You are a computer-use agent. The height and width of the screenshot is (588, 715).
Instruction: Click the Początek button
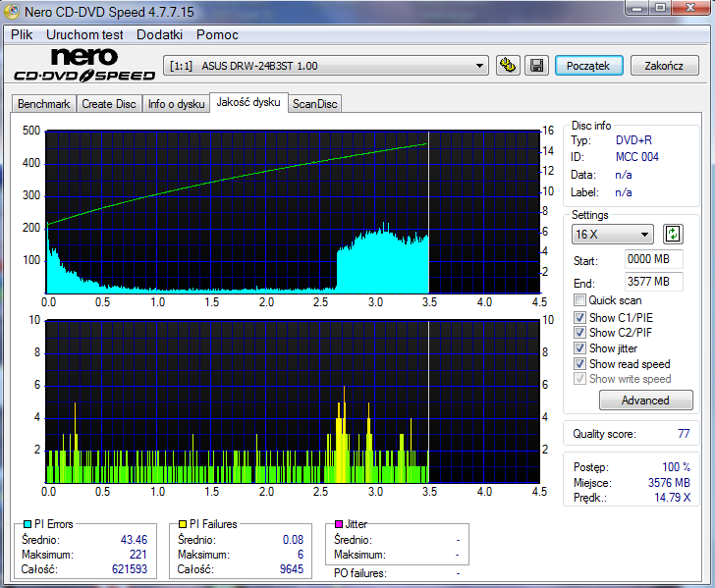tap(588, 66)
